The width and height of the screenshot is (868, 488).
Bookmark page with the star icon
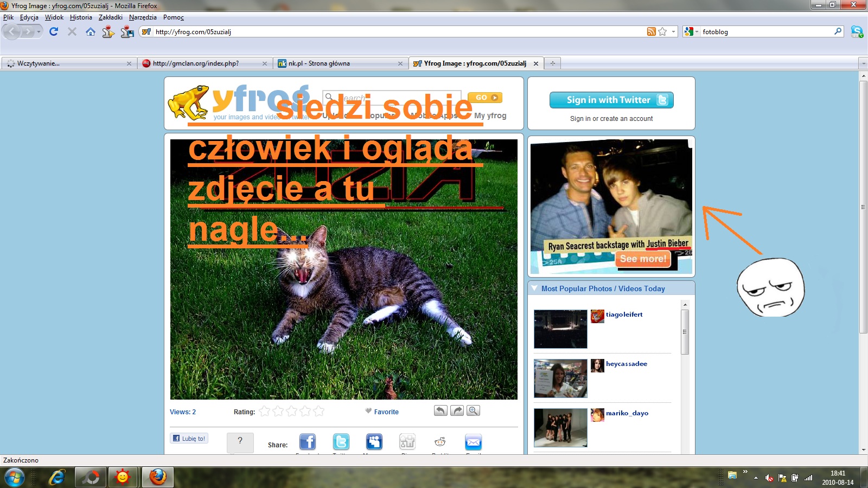click(662, 32)
